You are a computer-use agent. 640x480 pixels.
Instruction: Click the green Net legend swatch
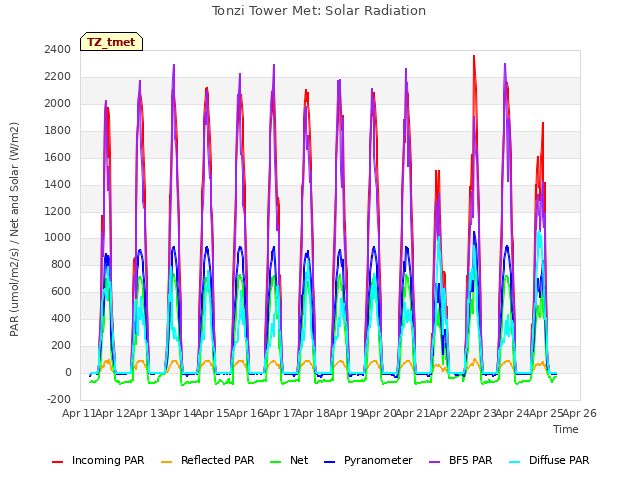(276, 462)
